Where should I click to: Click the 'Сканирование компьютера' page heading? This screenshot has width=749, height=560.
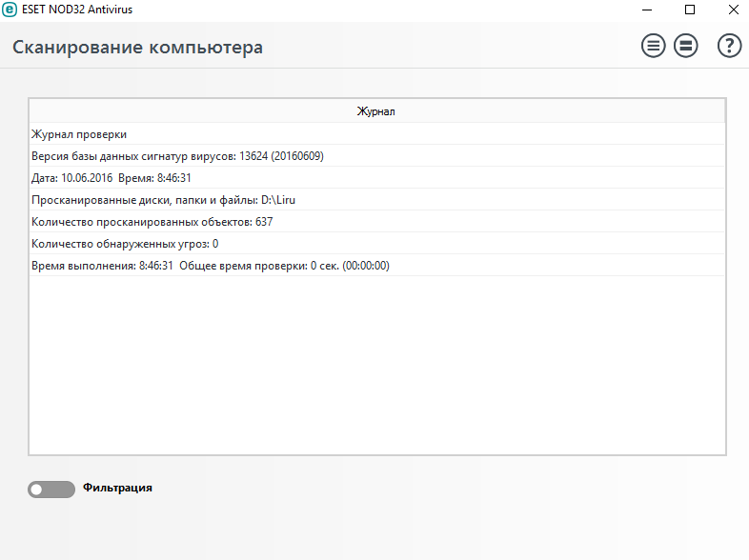pyautogui.click(x=137, y=48)
